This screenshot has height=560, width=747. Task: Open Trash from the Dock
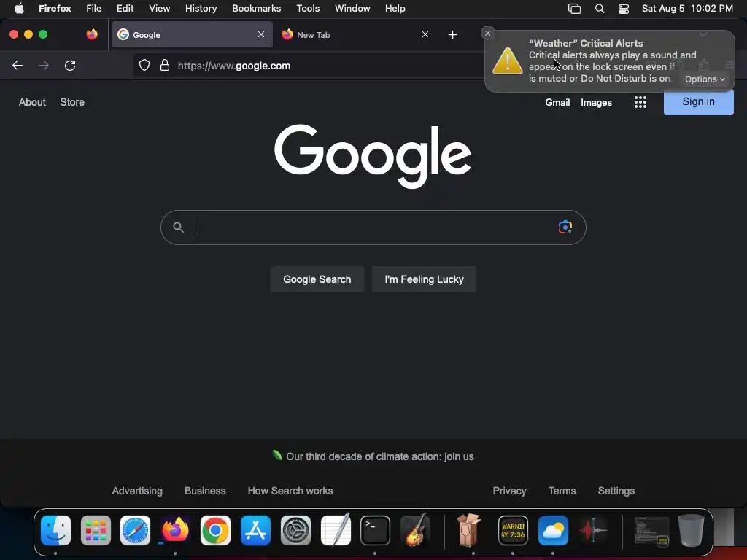point(692,530)
